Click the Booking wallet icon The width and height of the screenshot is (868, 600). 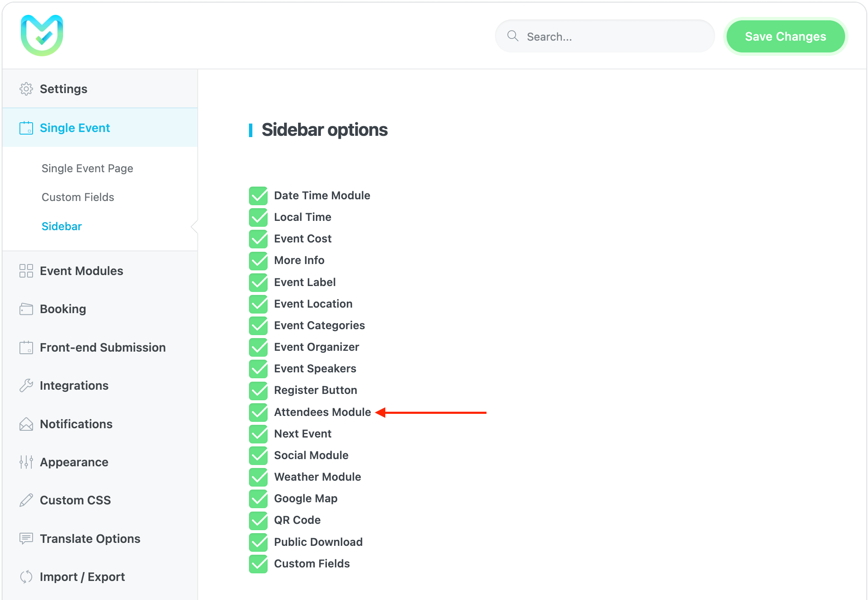coord(26,309)
